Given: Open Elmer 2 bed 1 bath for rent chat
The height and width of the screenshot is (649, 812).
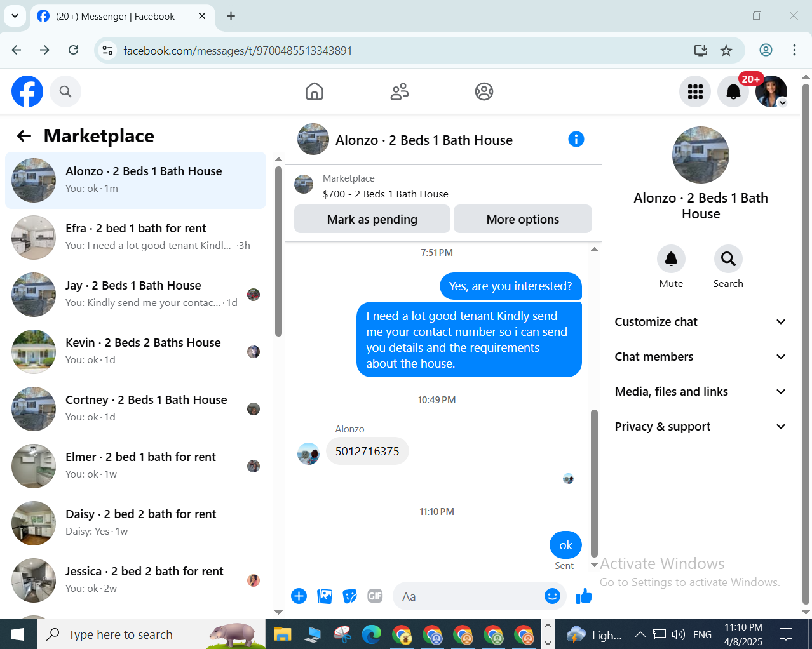Looking at the screenshot, I should 135,466.
